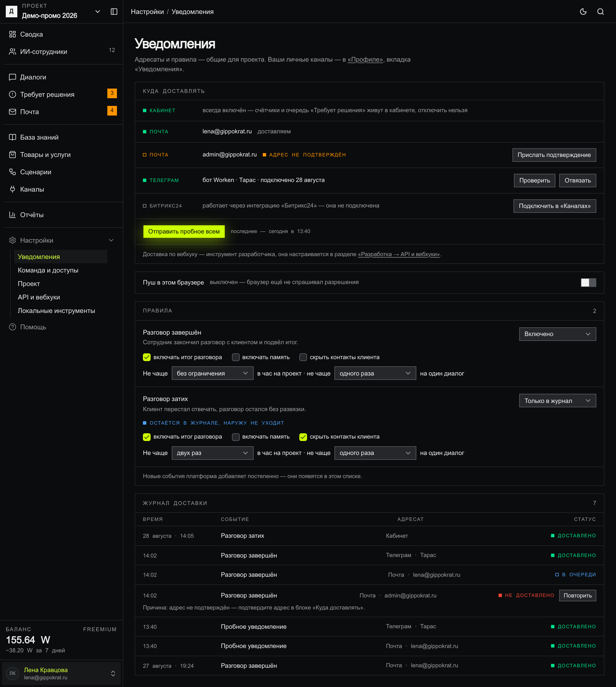616x687 pixels.
Task: Click the Сводка dashboard icon
Action: [x=13, y=34]
